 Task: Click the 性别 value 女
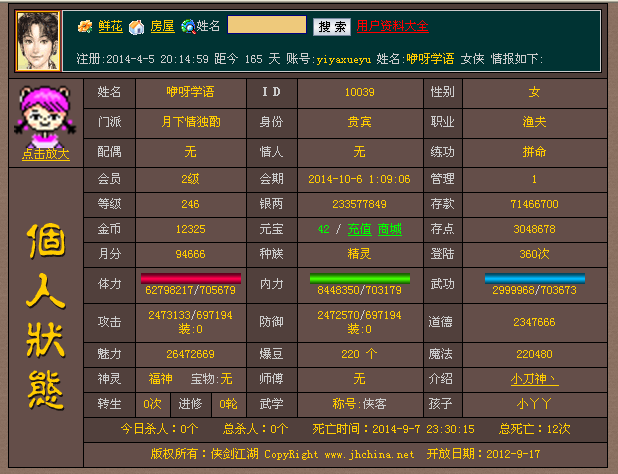pyautogui.click(x=534, y=92)
